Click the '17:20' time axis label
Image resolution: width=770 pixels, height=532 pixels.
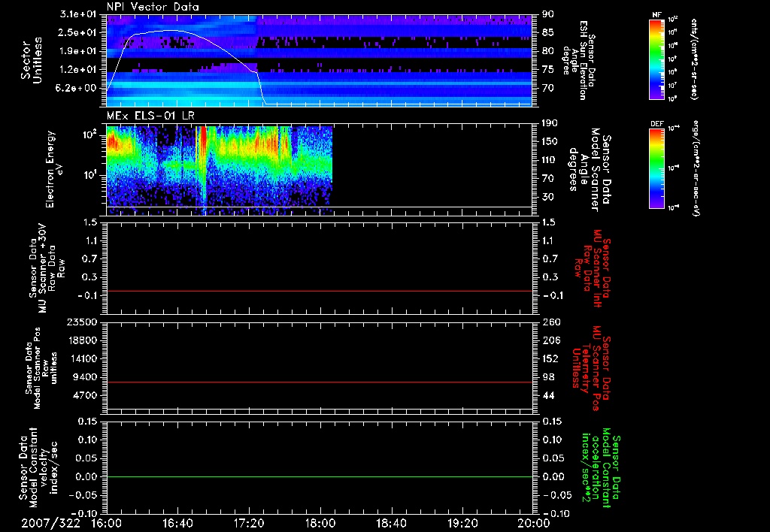click(249, 523)
